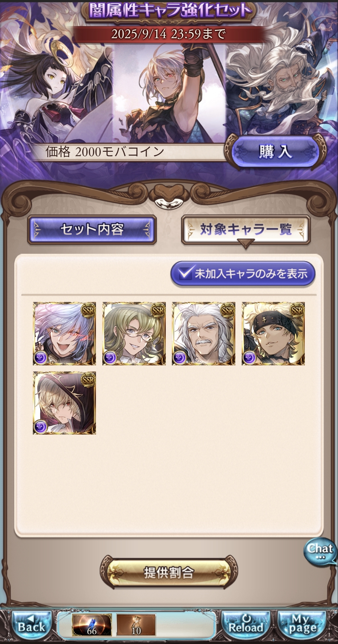Click the 購入 purchase button

click(275, 152)
